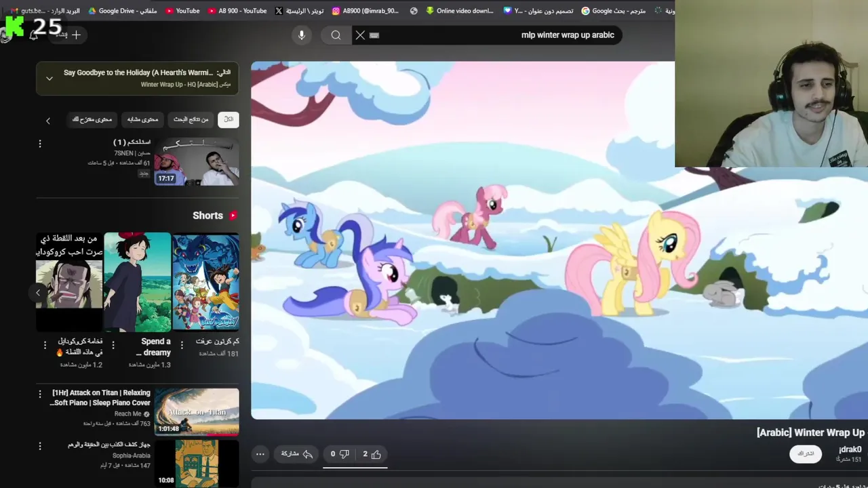
Task: Click the plus create icon
Action: click(x=76, y=35)
